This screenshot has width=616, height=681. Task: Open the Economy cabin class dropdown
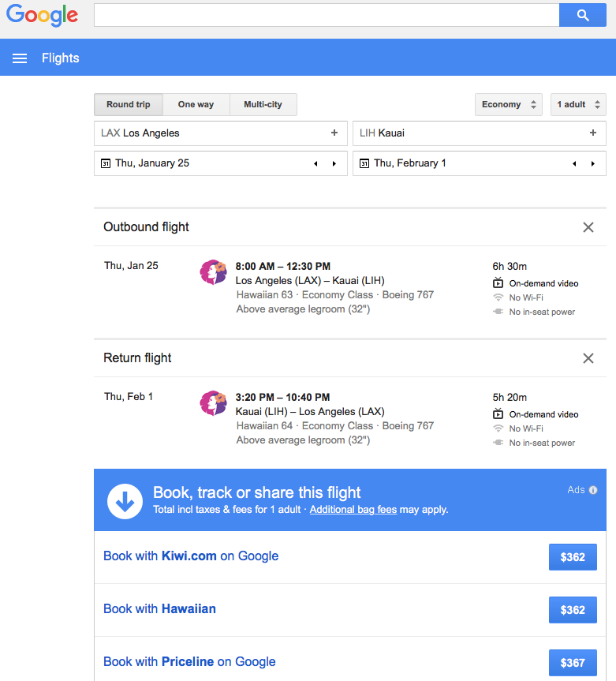[x=508, y=105]
